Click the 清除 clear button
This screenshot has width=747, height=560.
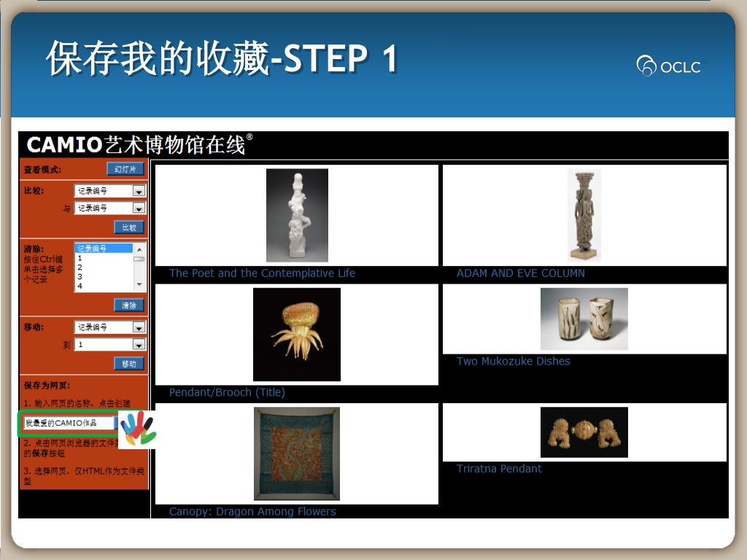[x=129, y=306]
